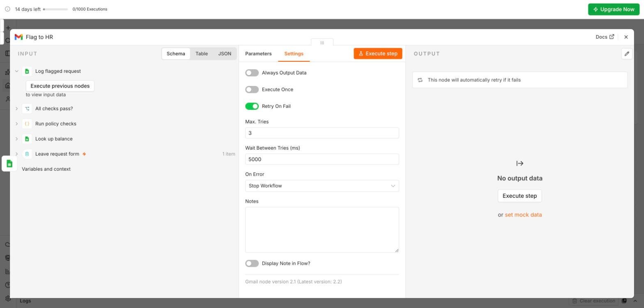
Task: Expand Leave request form input node
Action: [17, 154]
